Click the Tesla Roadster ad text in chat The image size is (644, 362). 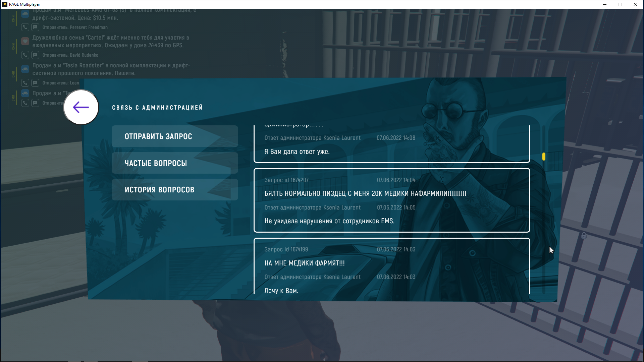[x=111, y=69]
